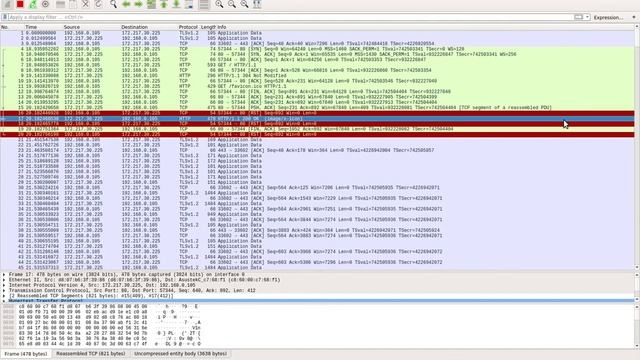The width and height of the screenshot is (640, 360).
Task: Jump to the first packet
Action: tap(164, 4)
